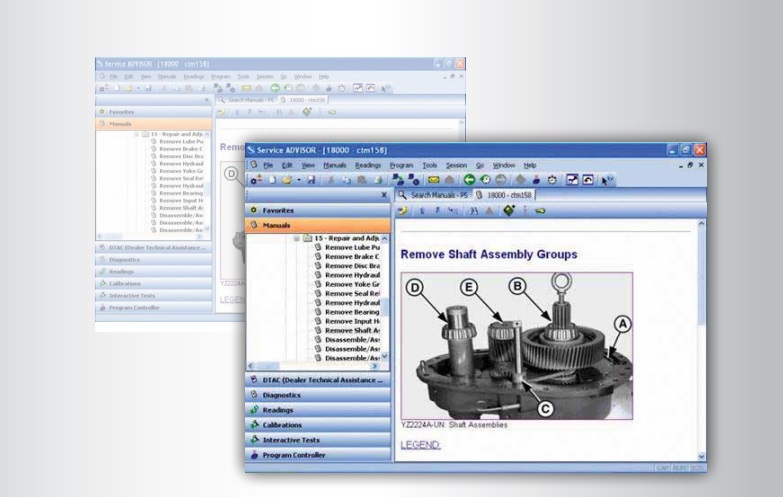
Task: Click yellow envelope icon in background window toolbar
Action: point(246,88)
